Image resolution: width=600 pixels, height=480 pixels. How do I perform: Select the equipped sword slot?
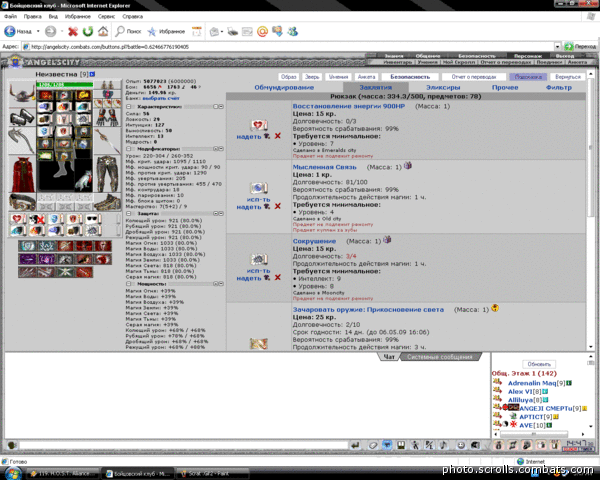tap(107, 141)
